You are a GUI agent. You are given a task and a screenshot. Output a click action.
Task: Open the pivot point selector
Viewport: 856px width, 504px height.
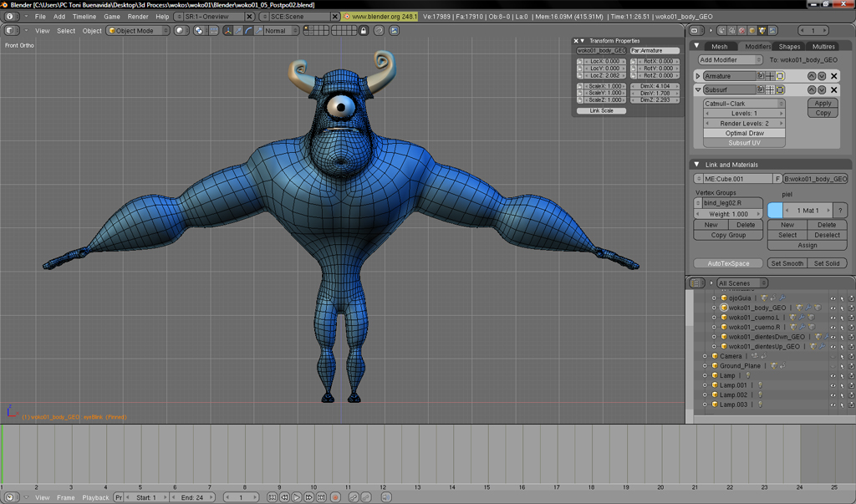201,31
